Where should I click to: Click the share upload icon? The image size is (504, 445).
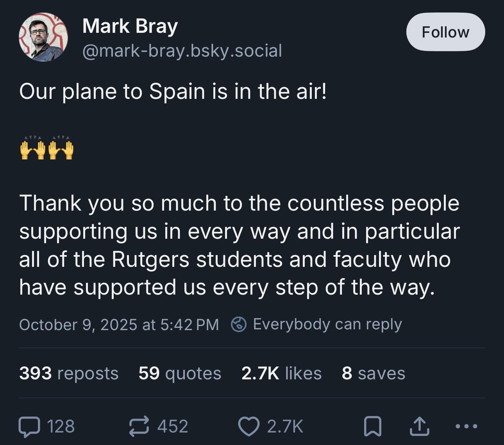point(419,426)
